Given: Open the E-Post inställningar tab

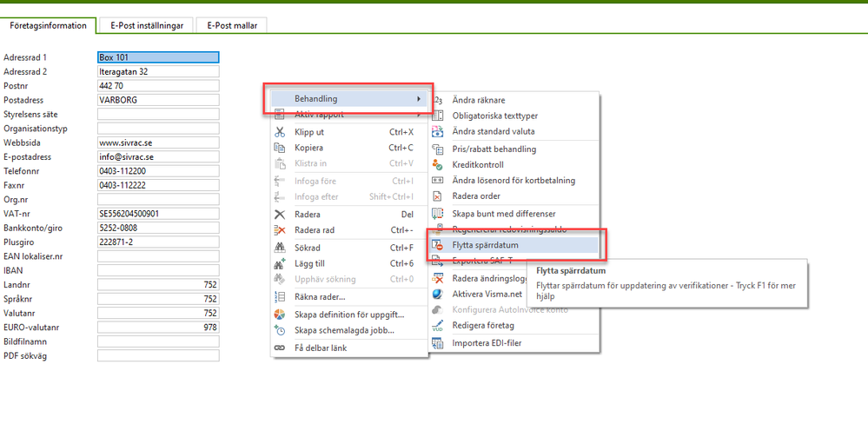Looking at the screenshot, I should click(x=147, y=25).
